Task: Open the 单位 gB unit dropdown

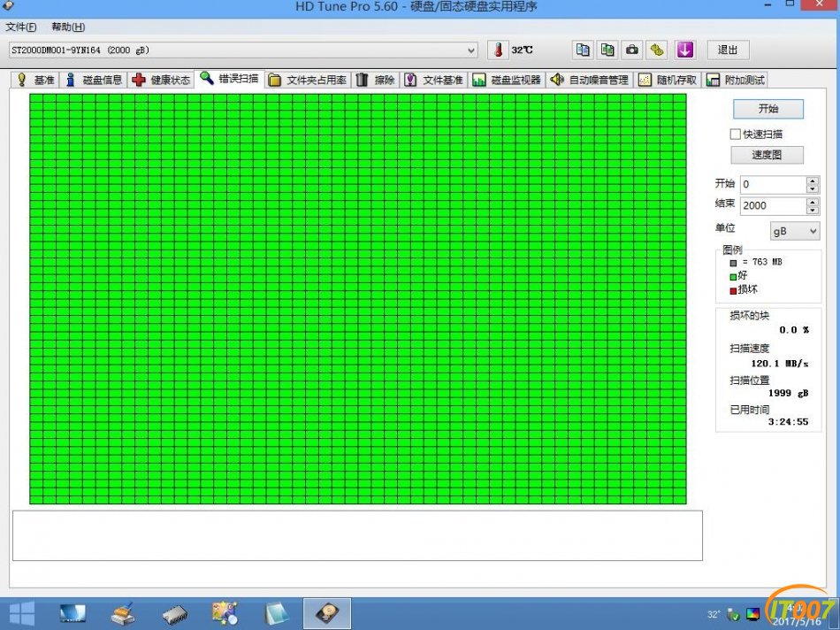Action: (x=794, y=231)
